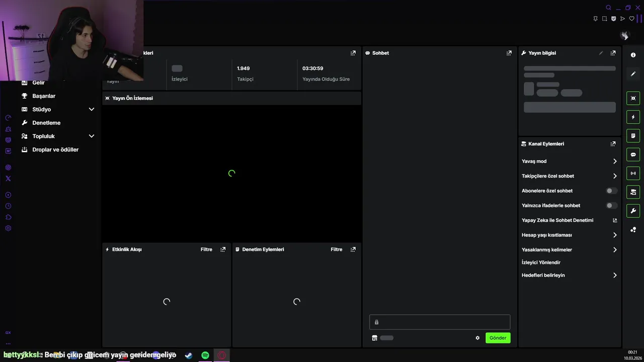The width and height of the screenshot is (644, 362).
Task: Open Opera GX from the taskbar
Action: coord(222,355)
